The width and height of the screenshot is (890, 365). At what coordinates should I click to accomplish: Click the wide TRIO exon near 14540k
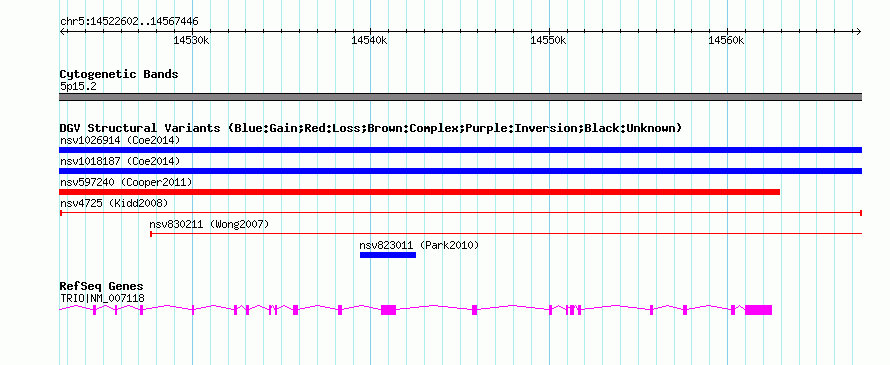(388, 309)
